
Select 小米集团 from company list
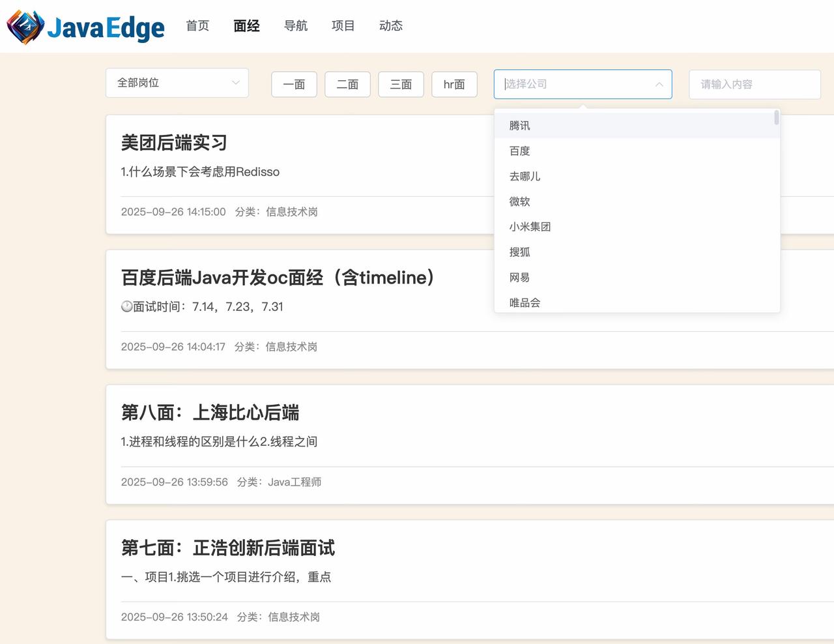tap(637, 227)
